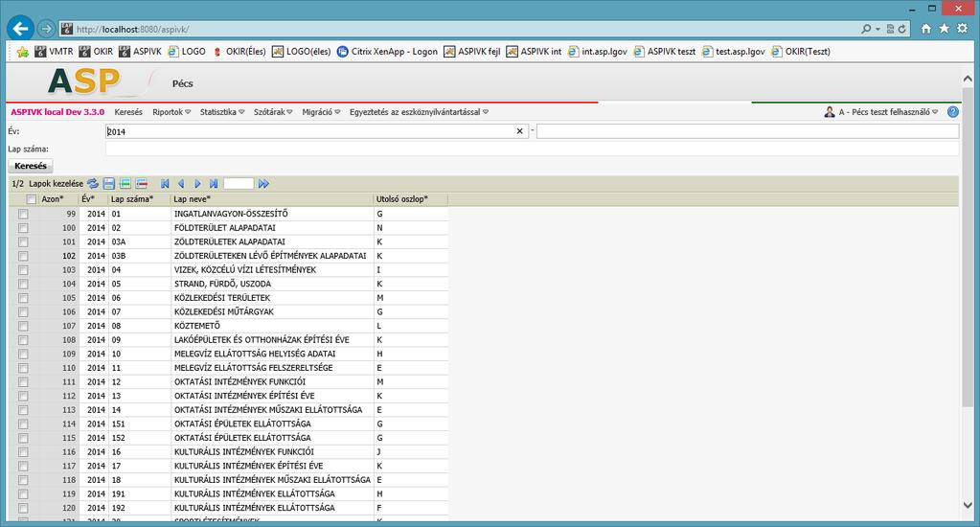Check the row with Azon 101

click(x=23, y=241)
